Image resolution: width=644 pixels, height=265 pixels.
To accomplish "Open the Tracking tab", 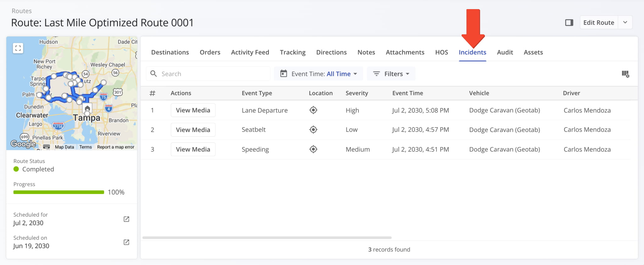I will [293, 52].
